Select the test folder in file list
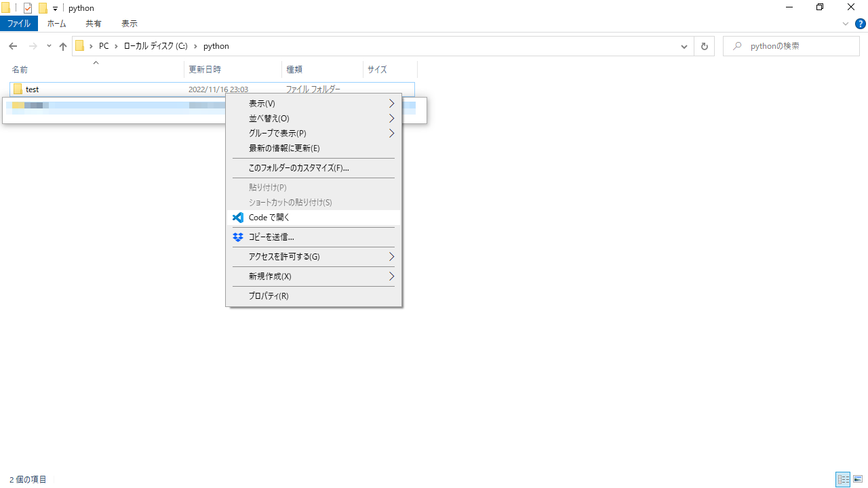 tap(32, 89)
